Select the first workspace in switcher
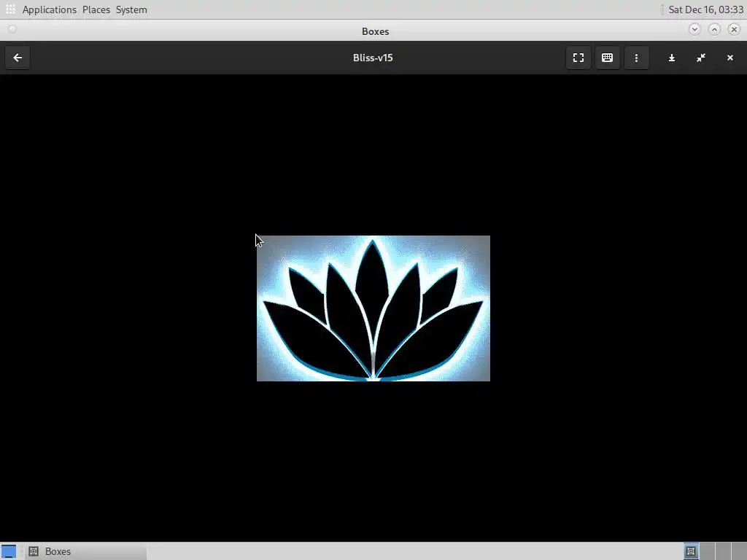Viewport: 747px width, 560px height. coord(691,551)
